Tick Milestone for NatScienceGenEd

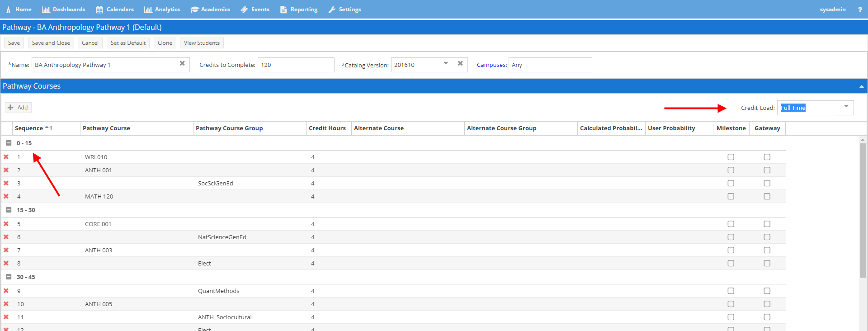[731, 237]
